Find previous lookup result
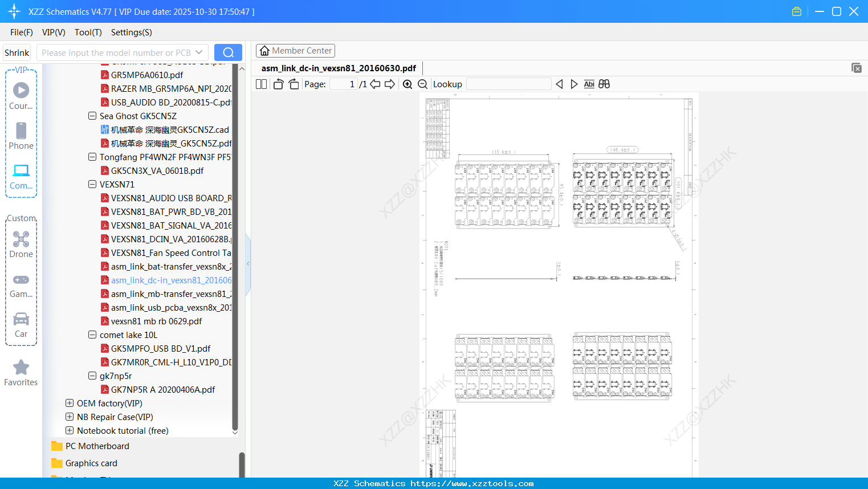 click(x=559, y=84)
